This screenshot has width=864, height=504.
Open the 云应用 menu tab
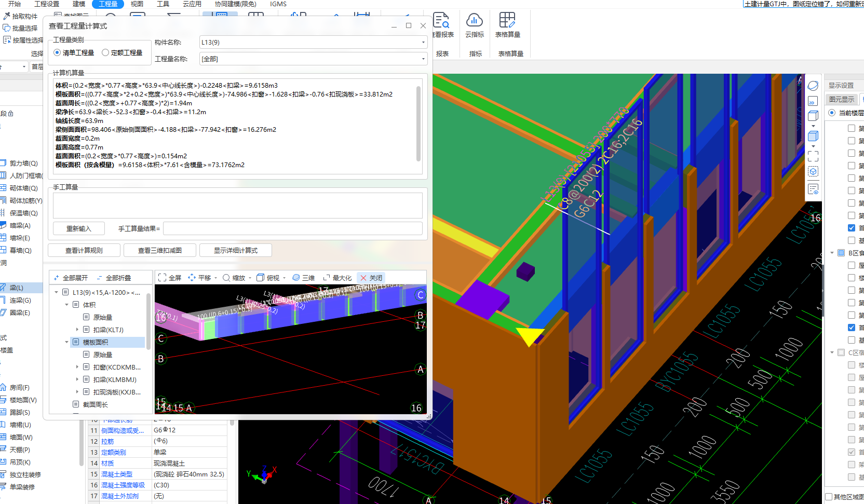[x=192, y=4]
